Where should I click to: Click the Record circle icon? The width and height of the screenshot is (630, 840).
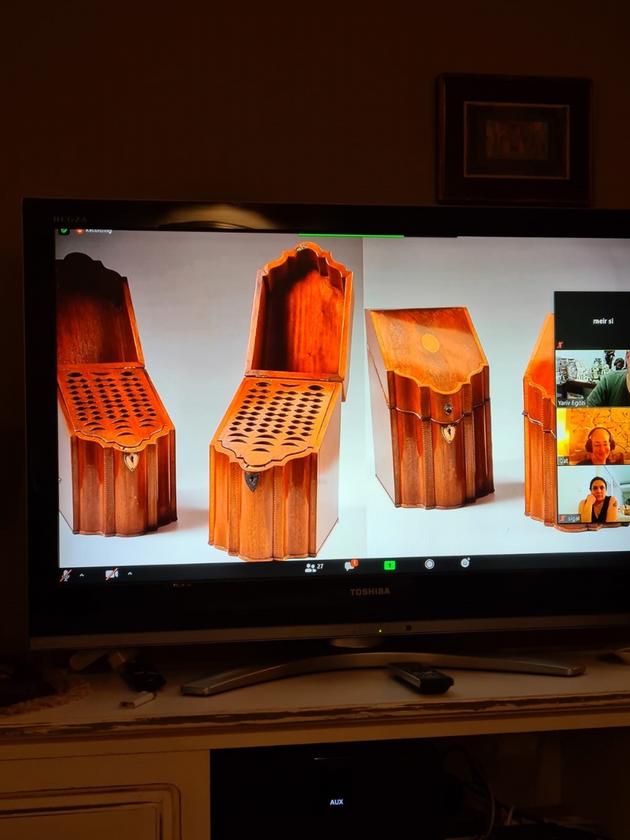(430, 564)
